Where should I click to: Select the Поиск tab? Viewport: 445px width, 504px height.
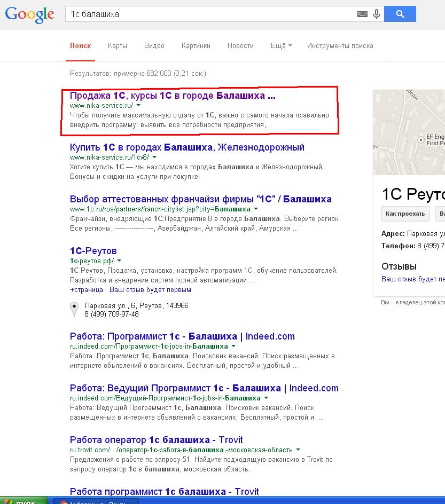point(80,45)
